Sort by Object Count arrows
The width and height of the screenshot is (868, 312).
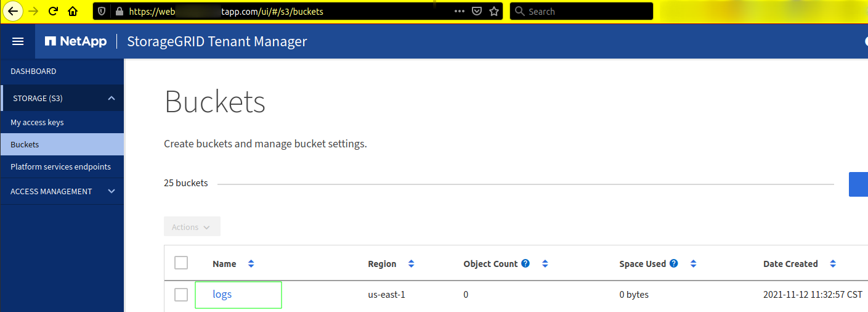point(545,264)
